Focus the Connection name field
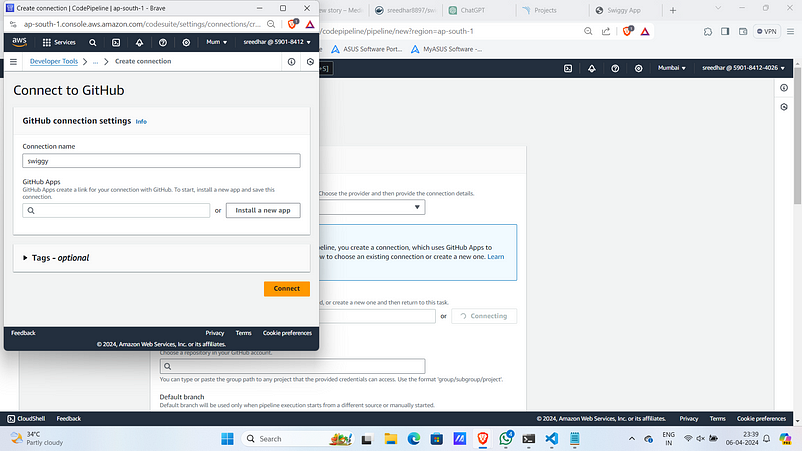802x451 pixels. pyautogui.click(x=161, y=161)
